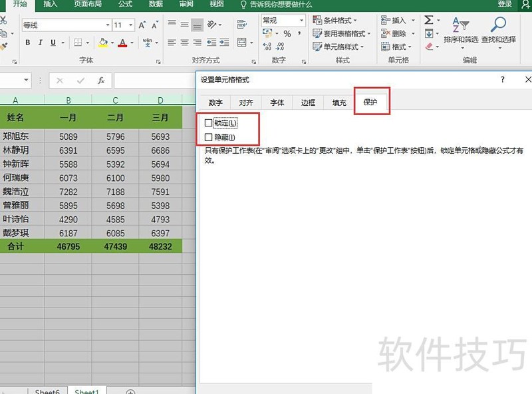Open 查找和选择 find and select
The width and height of the screenshot is (532, 394).
click(498, 31)
